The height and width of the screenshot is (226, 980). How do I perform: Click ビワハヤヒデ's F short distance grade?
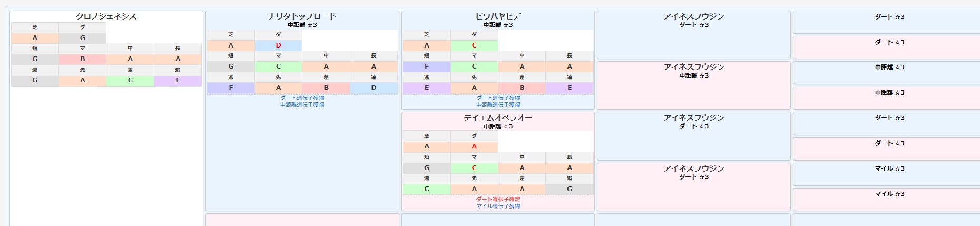(427, 67)
